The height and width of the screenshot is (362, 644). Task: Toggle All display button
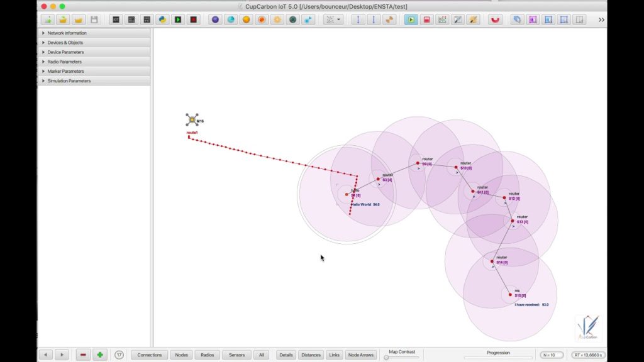click(x=262, y=355)
